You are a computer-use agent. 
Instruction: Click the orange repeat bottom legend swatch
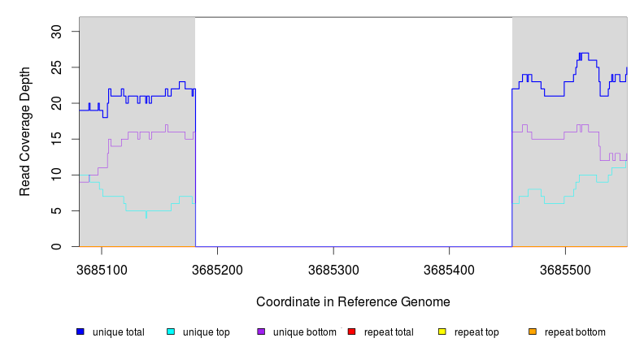tap(533, 331)
